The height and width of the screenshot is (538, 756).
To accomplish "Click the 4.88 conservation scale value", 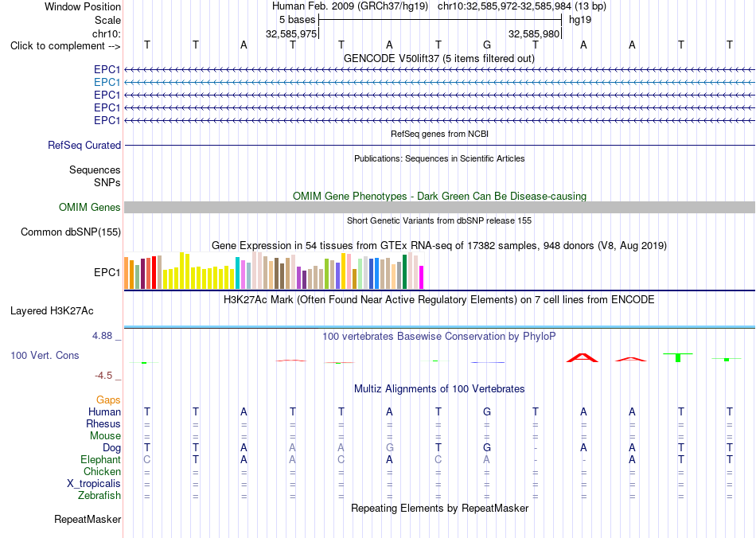I will 102,336.
